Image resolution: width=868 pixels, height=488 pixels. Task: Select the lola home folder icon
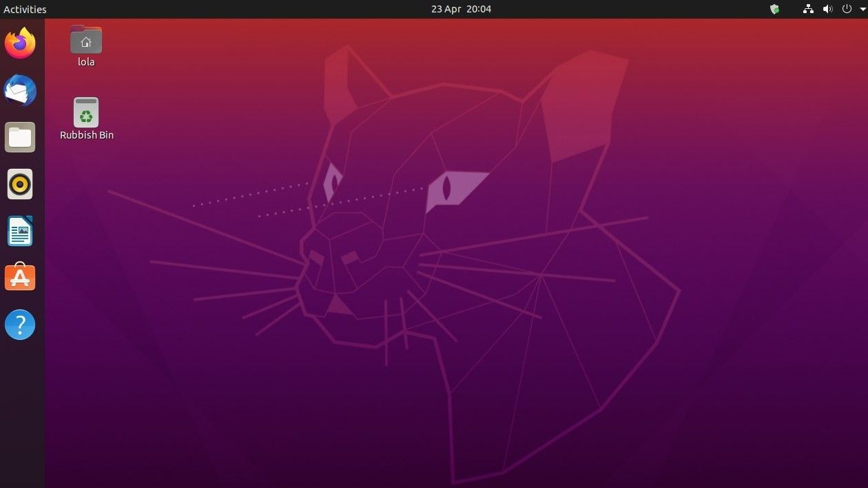pos(86,39)
